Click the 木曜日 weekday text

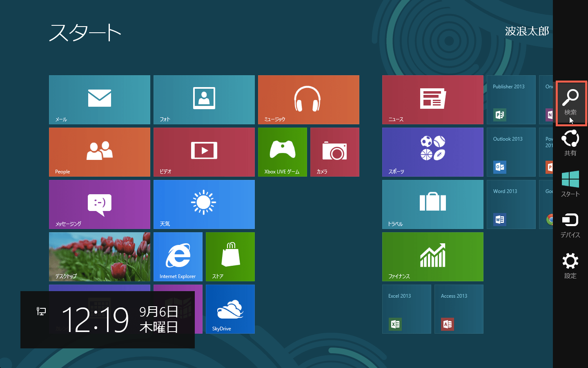coord(159,327)
